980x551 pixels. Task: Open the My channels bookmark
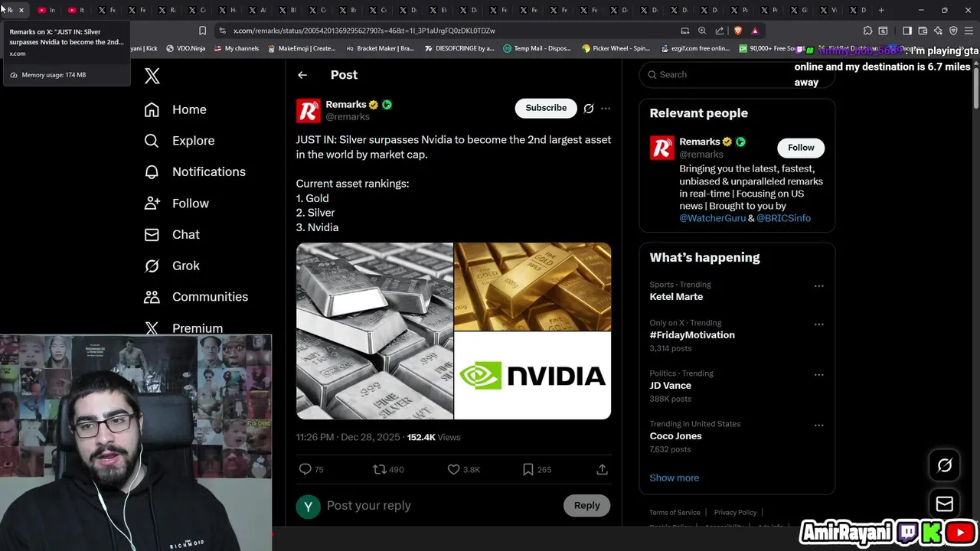point(237,48)
